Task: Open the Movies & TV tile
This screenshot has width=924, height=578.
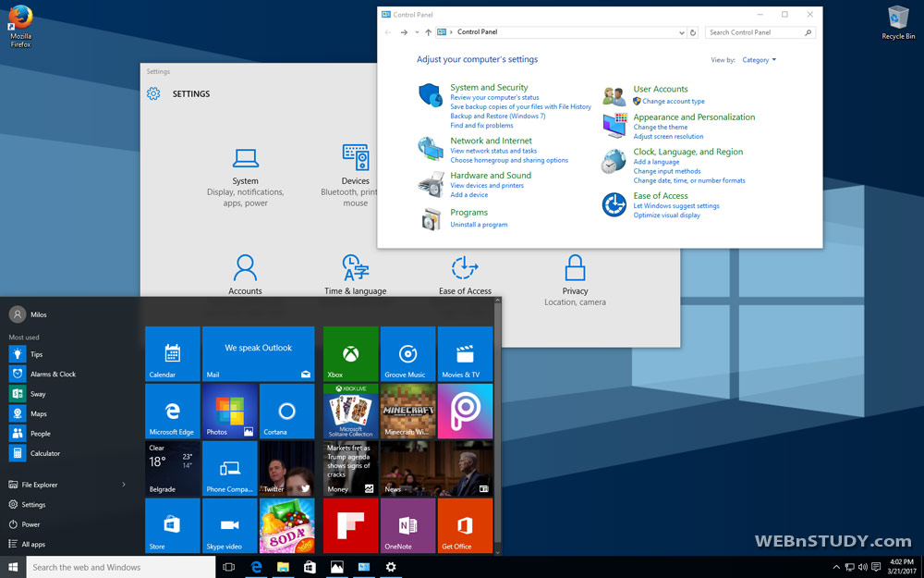Action: [x=465, y=354]
